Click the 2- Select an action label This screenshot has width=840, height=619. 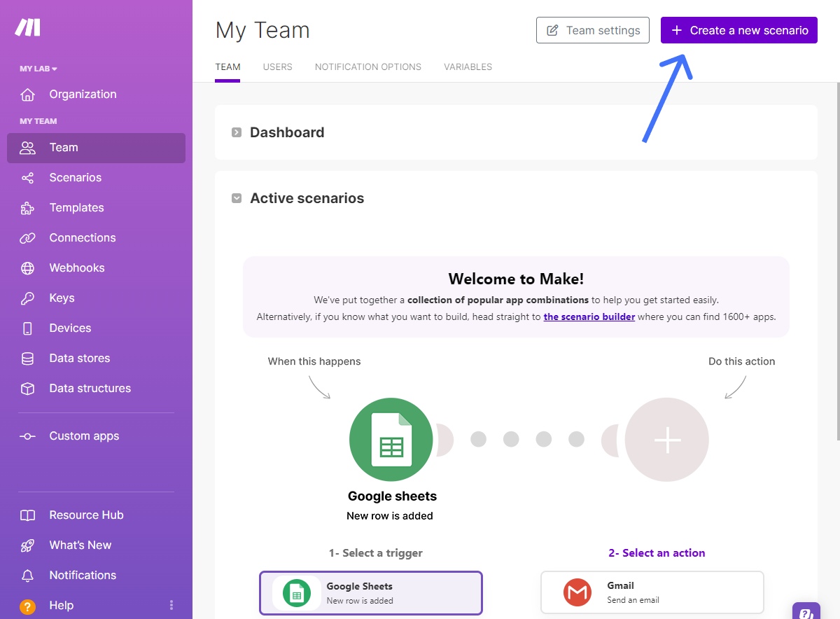tap(657, 553)
